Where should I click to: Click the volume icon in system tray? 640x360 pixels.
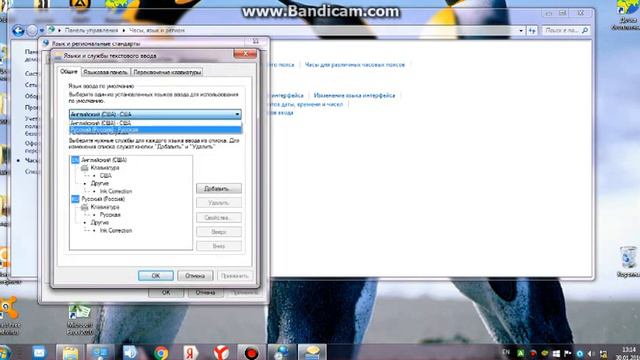[591, 353]
